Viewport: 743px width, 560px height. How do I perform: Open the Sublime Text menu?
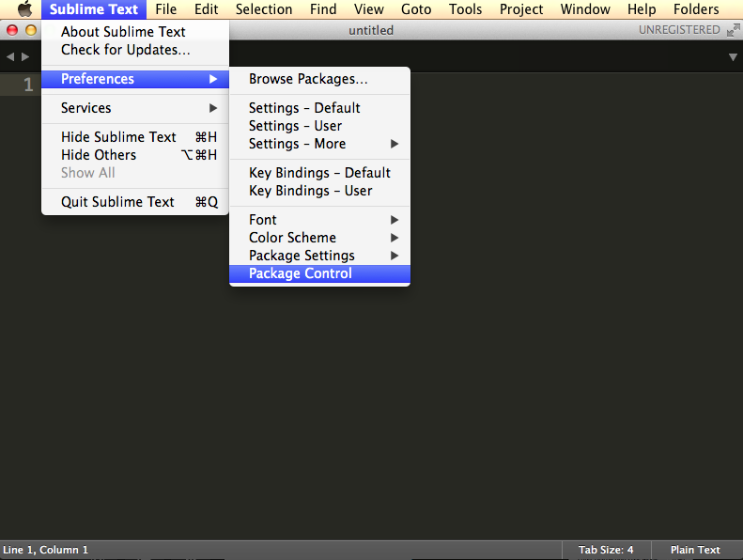click(x=93, y=9)
